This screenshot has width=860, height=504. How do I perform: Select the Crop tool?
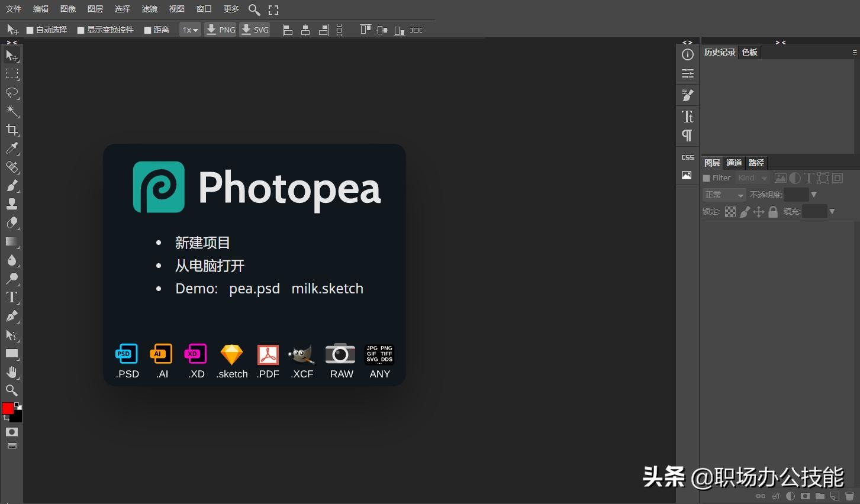[x=12, y=130]
